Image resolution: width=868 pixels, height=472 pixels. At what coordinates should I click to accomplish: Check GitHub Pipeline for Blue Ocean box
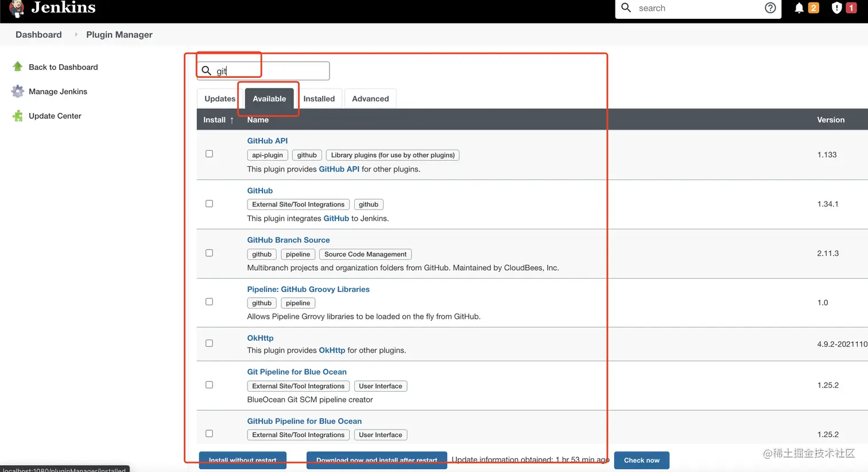coord(210,434)
